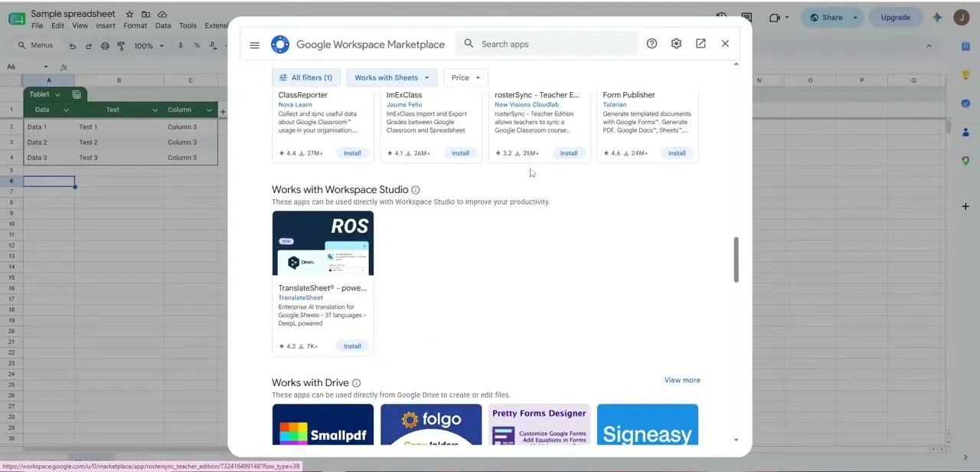Screen dimensions: 980x472
Task: Open the 100% zoom dropdown
Action: coord(149,46)
